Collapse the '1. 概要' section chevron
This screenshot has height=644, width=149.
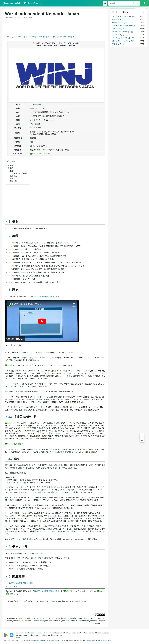pyautogui.click(x=6, y=221)
